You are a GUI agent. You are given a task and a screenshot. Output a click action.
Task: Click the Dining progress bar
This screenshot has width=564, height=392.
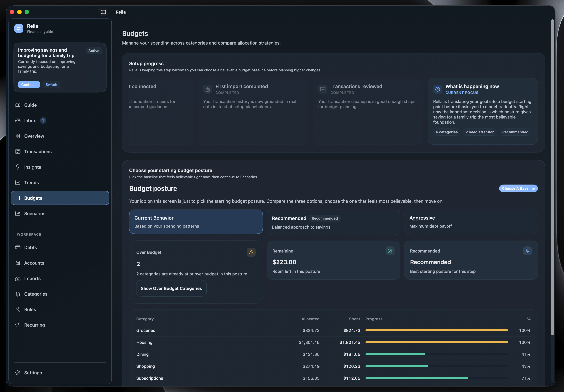click(437, 354)
